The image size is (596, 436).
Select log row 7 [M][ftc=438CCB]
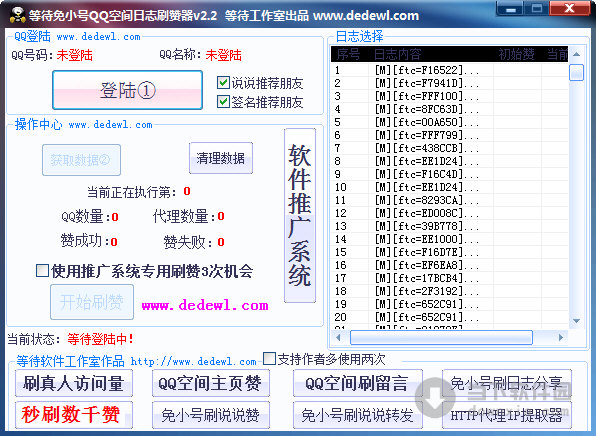point(450,148)
